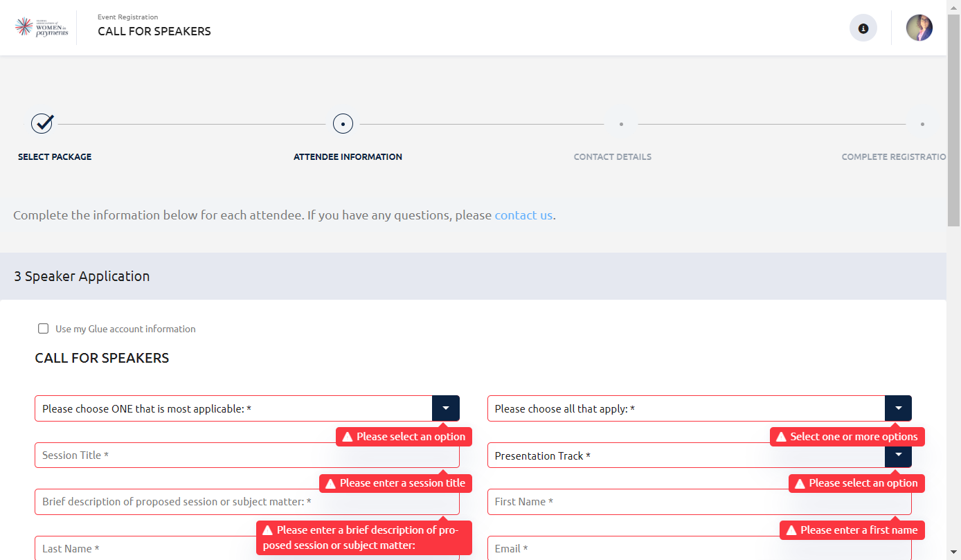Click the Session Title input field
Viewport: 961px width, 560px height.
(x=247, y=455)
